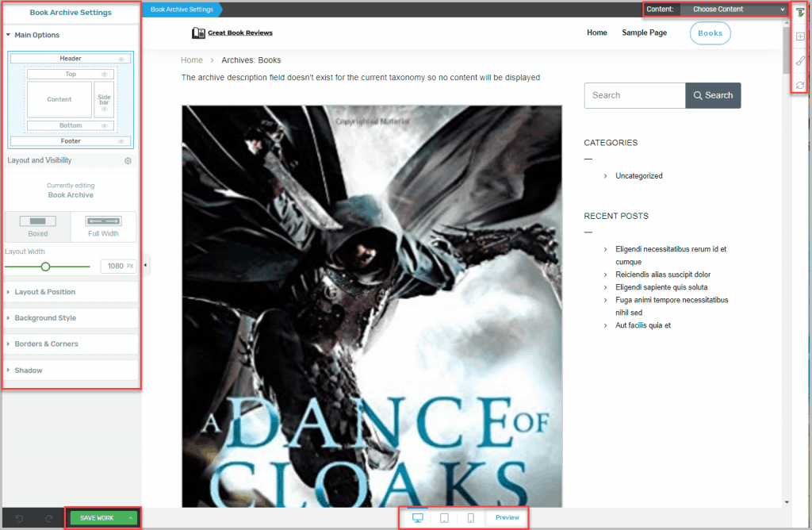812x530 pixels.
Task: Open Layout and Visibility gear settings
Action: [128, 160]
